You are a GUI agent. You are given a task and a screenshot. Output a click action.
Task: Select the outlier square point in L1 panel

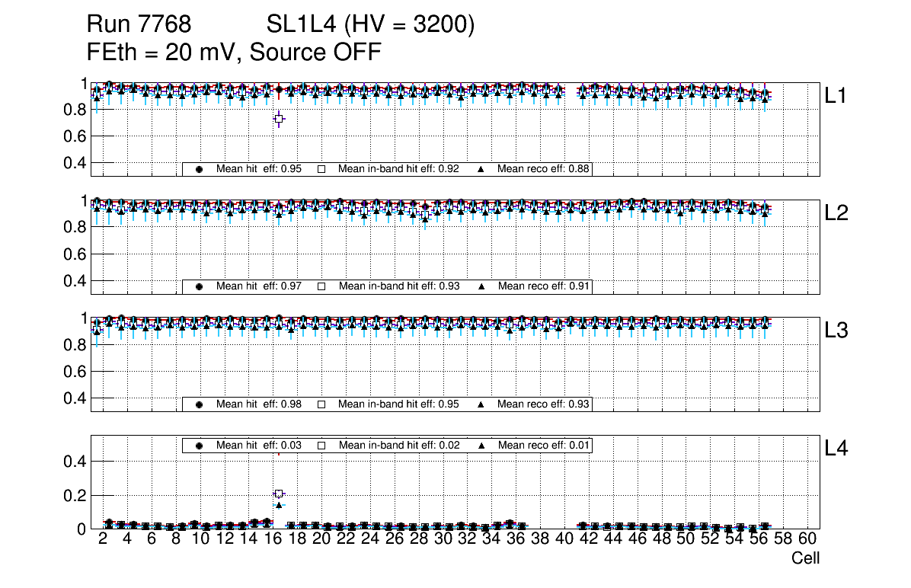click(x=279, y=119)
